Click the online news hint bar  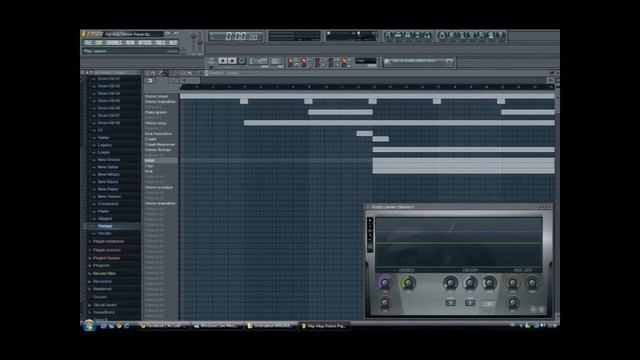[418, 62]
